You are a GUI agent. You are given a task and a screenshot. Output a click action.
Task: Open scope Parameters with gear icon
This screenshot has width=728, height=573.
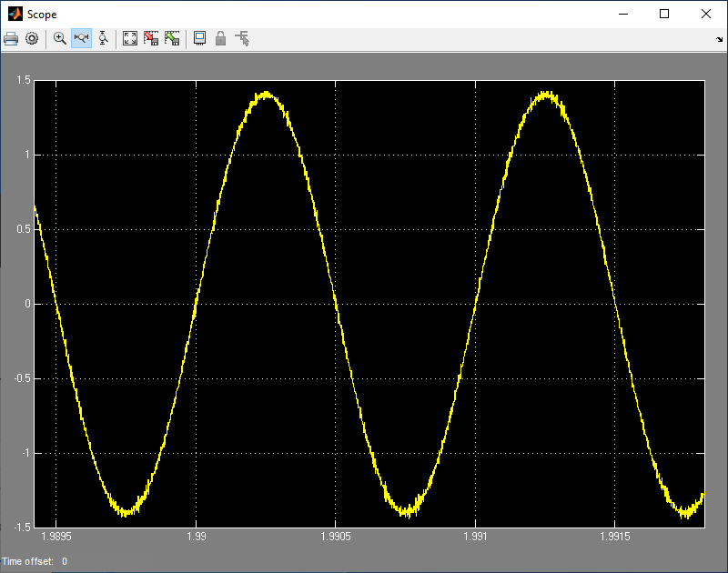(x=32, y=39)
